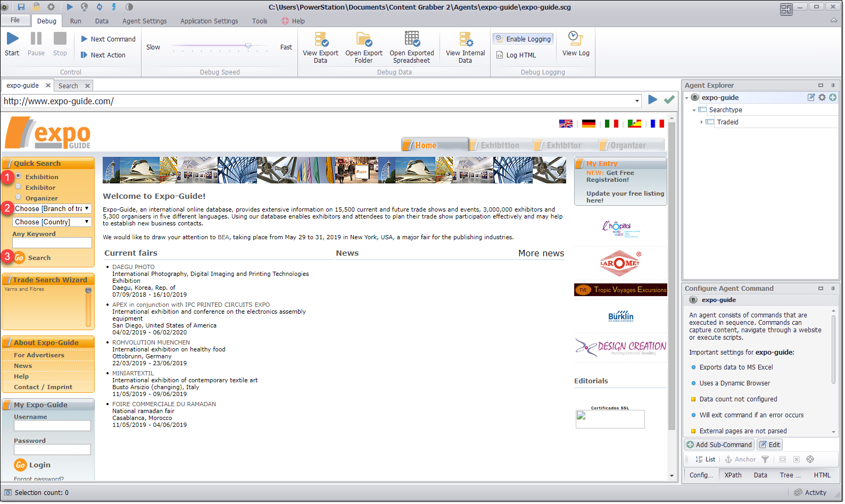Open View Export Data
The image size is (845, 504).
(320, 40)
